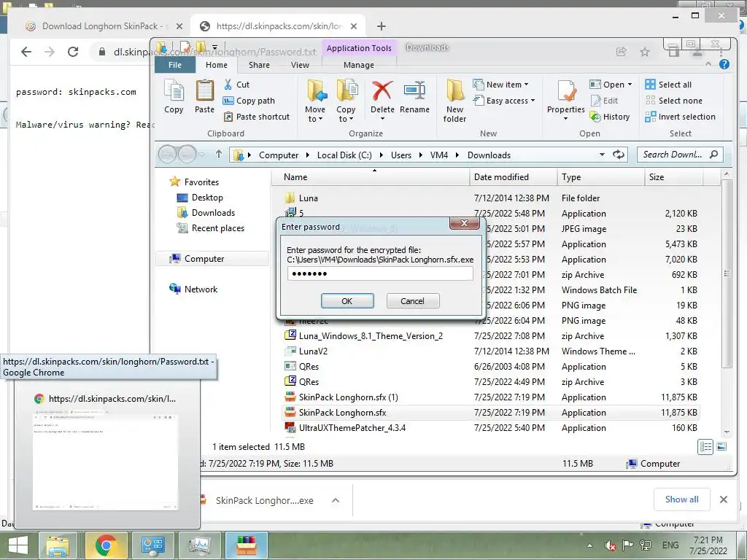Switch to the View ribbon tab

pyautogui.click(x=300, y=65)
